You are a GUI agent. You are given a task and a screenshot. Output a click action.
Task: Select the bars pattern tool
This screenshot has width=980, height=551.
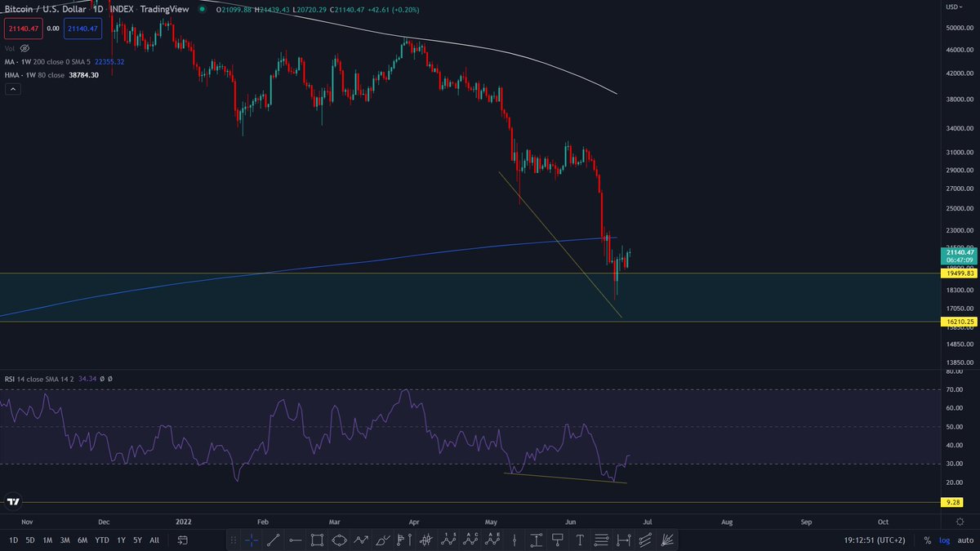coord(425,540)
